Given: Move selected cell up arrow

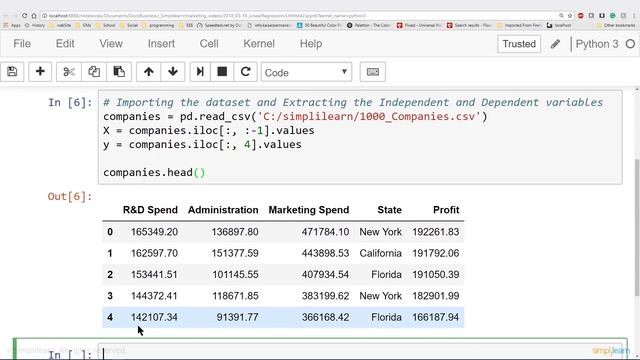Looking at the screenshot, I should pyautogui.click(x=149, y=72).
